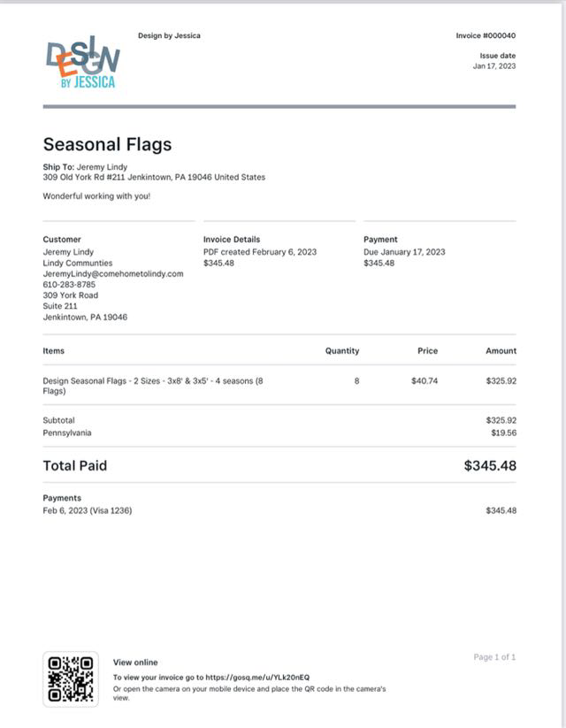
Task: Click the customer phone number 610-283-8785
Action: click(70, 285)
